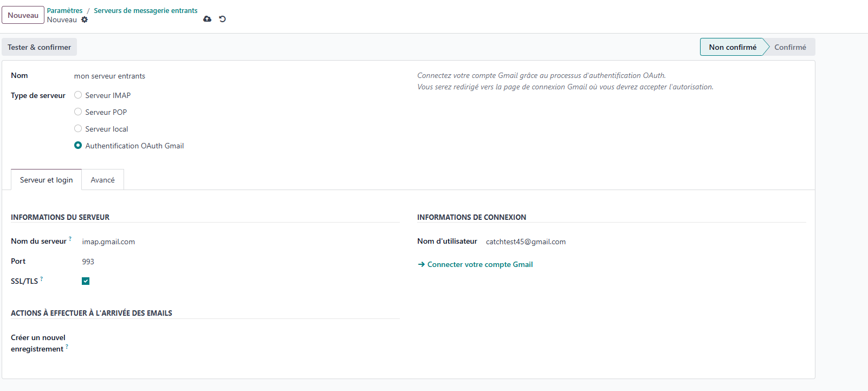Click the Nom d'utilisateur label
Image resolution: width=868 pixels, height=391 pixels.
coord(447,241)
